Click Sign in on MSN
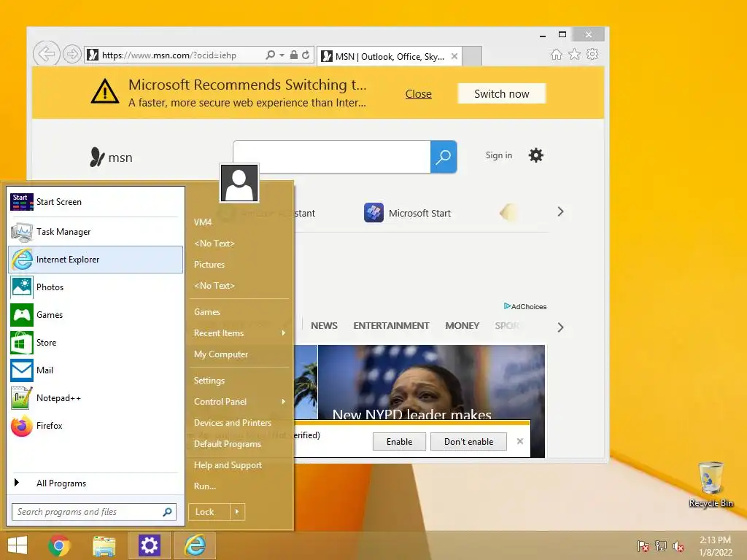The height and width of the screenshot is (560, 747). (x=499, y=155)
